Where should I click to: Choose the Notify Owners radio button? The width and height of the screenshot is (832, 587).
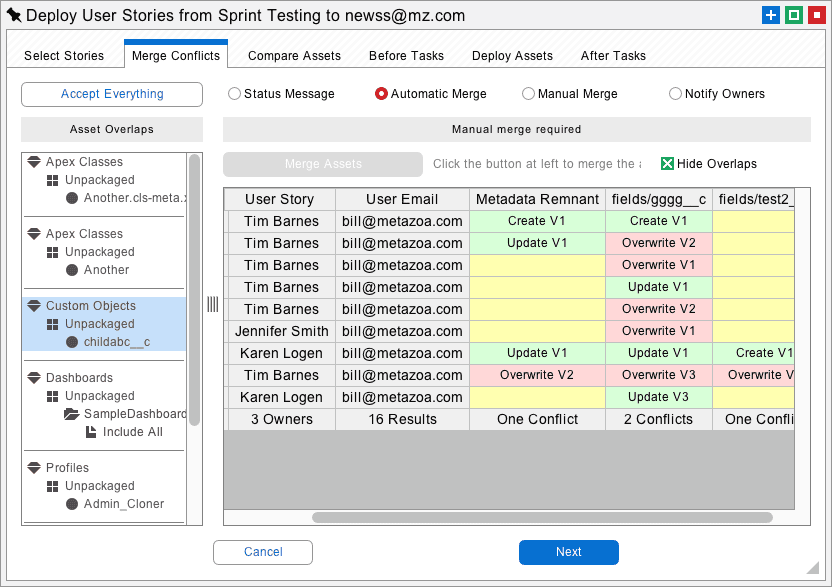[675, 94]
